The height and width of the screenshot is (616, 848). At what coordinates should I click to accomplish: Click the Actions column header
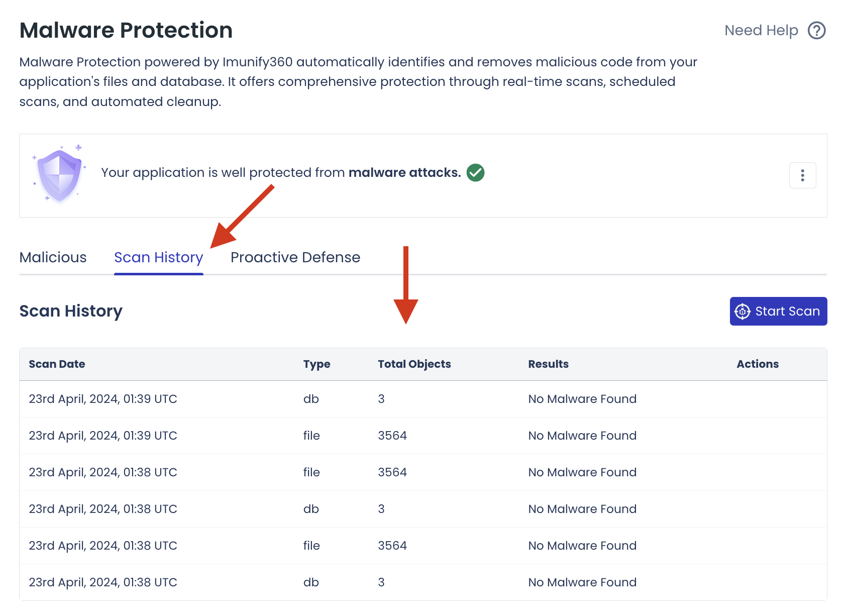pos(757,364)
